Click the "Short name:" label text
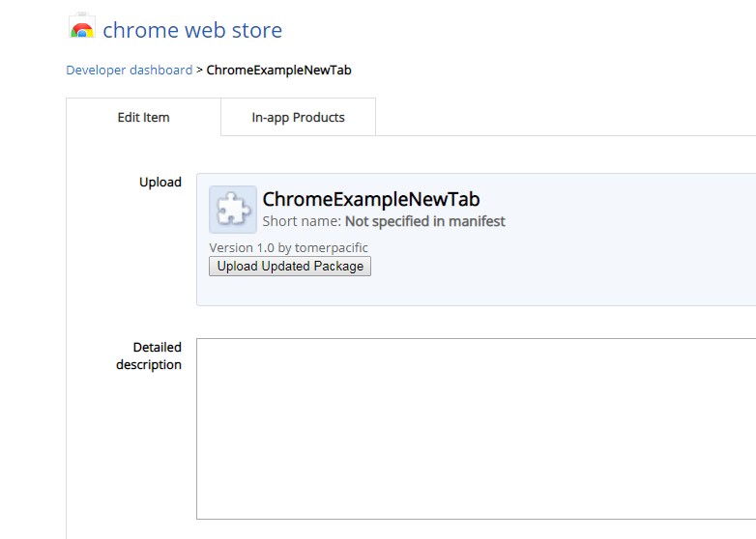This screenshot has height=539, width=756. 302,221
